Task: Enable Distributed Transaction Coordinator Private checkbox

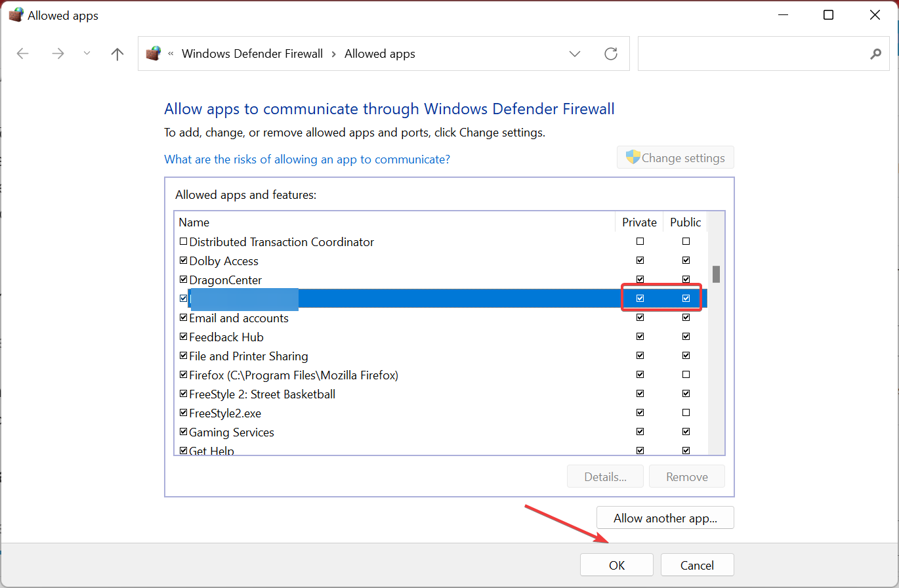Action: point(640,241)
